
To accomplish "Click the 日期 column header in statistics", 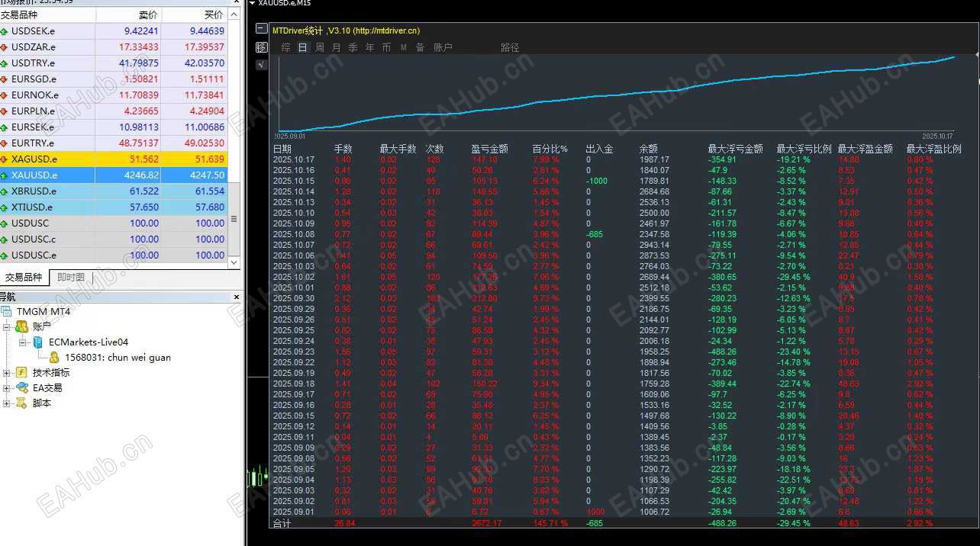I will (282, 149).
